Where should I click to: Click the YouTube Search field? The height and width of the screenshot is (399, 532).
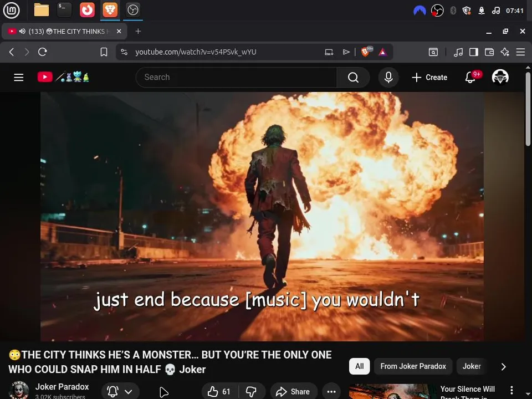[x=236, y=78]
